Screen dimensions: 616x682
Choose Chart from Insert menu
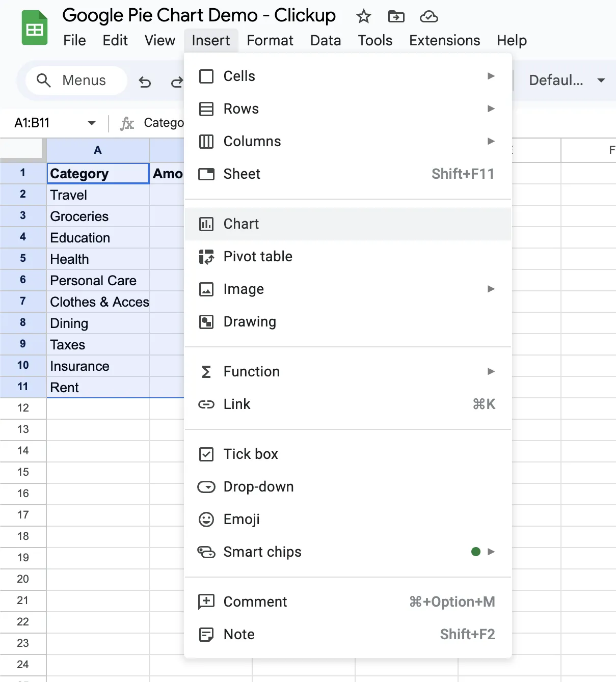[348, 224]
